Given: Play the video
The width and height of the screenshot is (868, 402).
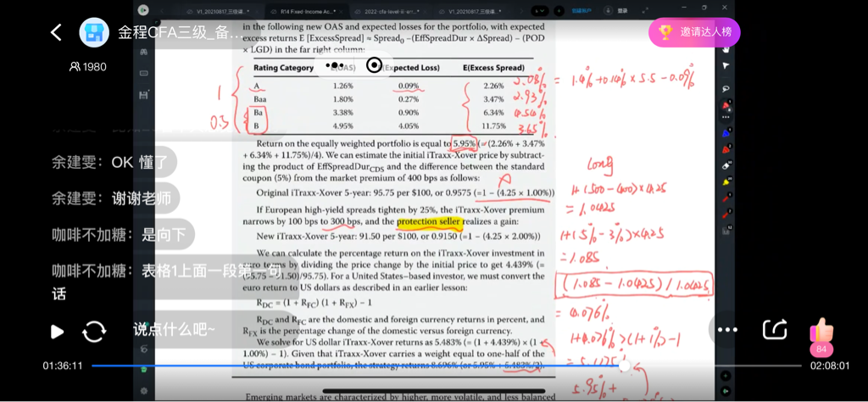Looking at the screenshot, I should coord(57,332).
